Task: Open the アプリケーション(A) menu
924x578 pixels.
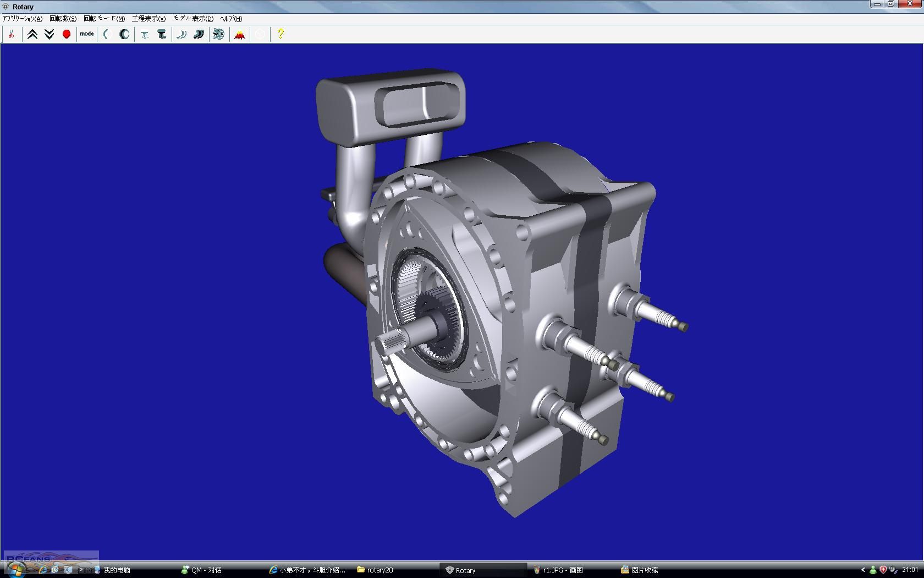Action: (x=23, y=19)
